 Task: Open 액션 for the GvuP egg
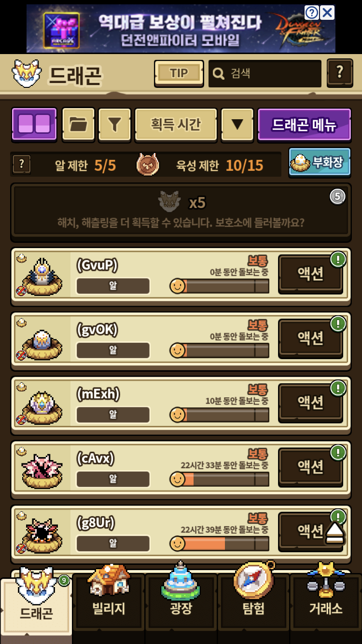coord(310,274)
